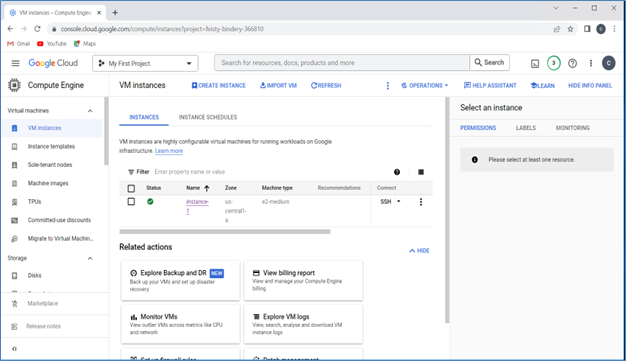Image resolution: width=626 pixels, height=361 pixels.
Task: Open Explore VM logs card
Action: point(303,324)
